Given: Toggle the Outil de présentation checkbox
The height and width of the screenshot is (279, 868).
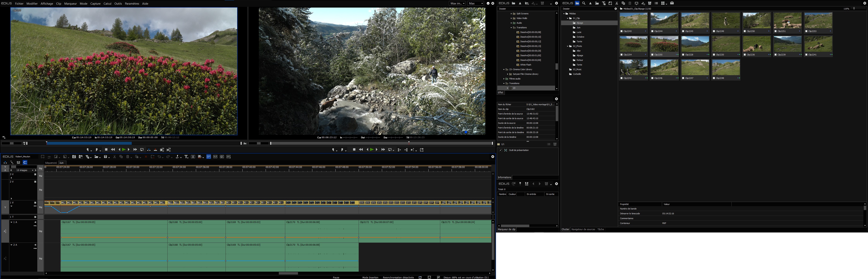Looking at the screenshot, I should pyautogui.click(x=501, y=150).
